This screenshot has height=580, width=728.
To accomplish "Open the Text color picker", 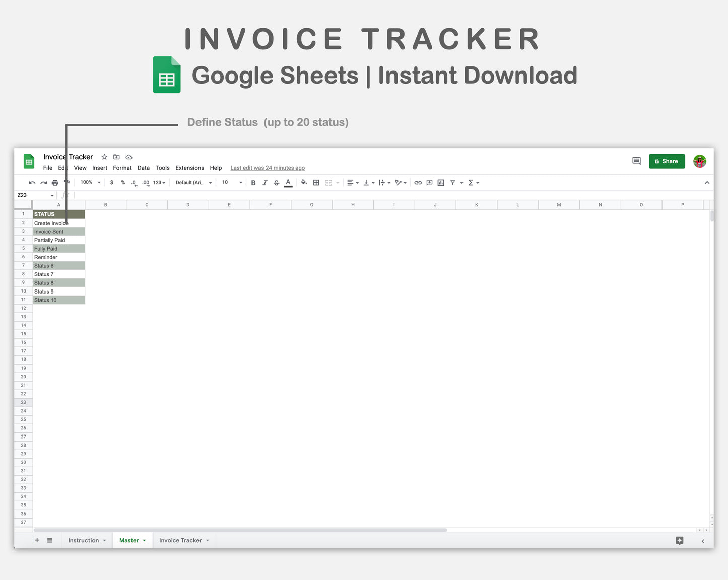I will (x=288, y=182).
